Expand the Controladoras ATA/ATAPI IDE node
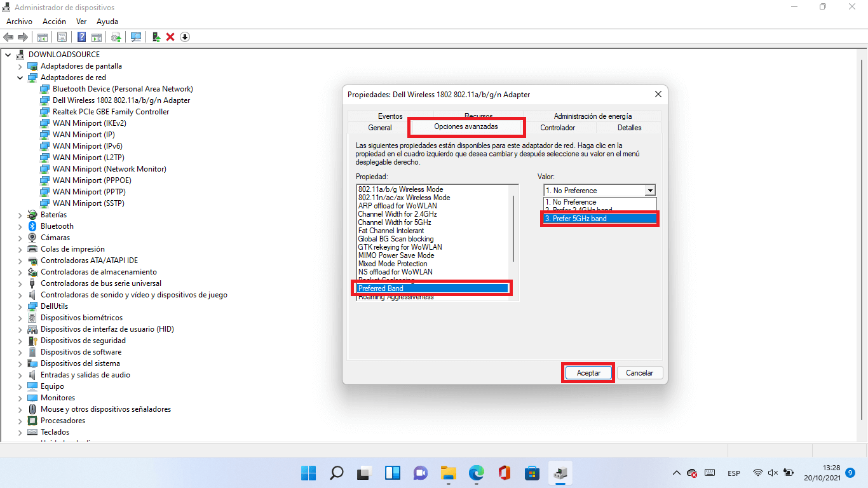 point(20,261)
